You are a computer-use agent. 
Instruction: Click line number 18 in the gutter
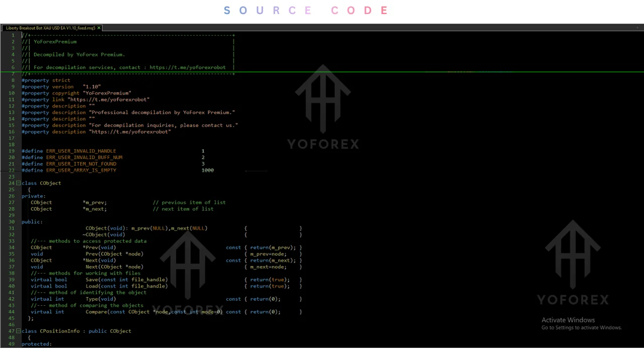pyautogui.click(x=12, y=145)
